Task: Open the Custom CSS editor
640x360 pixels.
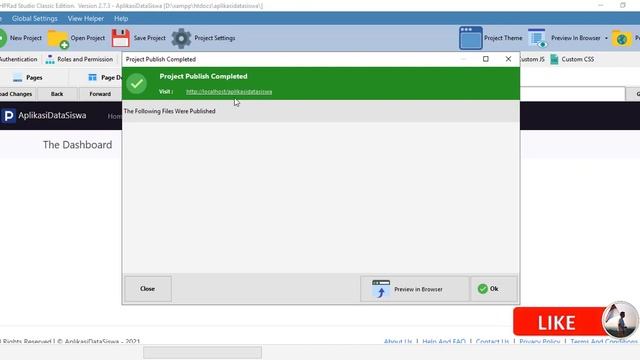Action: click(578, 59)
